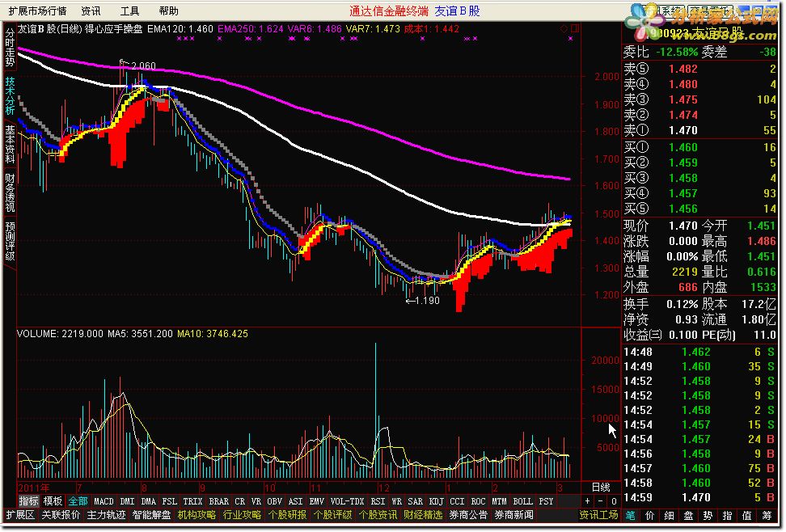Show the PSY indicator

547,501
